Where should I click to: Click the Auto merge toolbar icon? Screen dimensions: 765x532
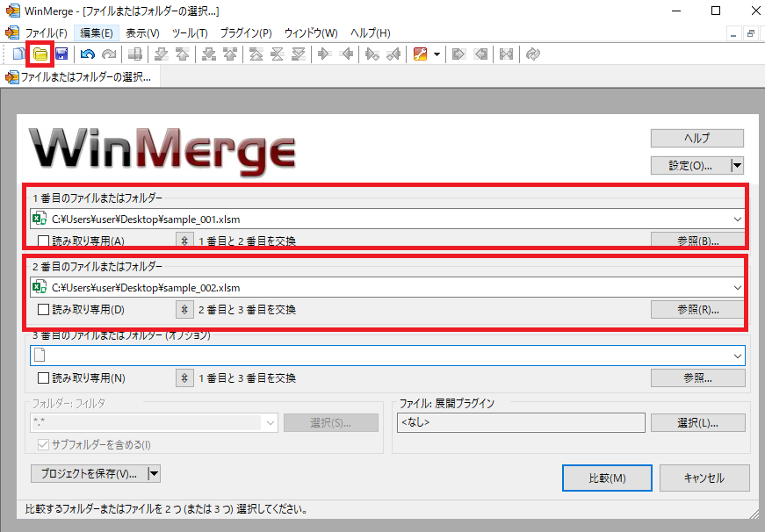click(x=507, y=54)
